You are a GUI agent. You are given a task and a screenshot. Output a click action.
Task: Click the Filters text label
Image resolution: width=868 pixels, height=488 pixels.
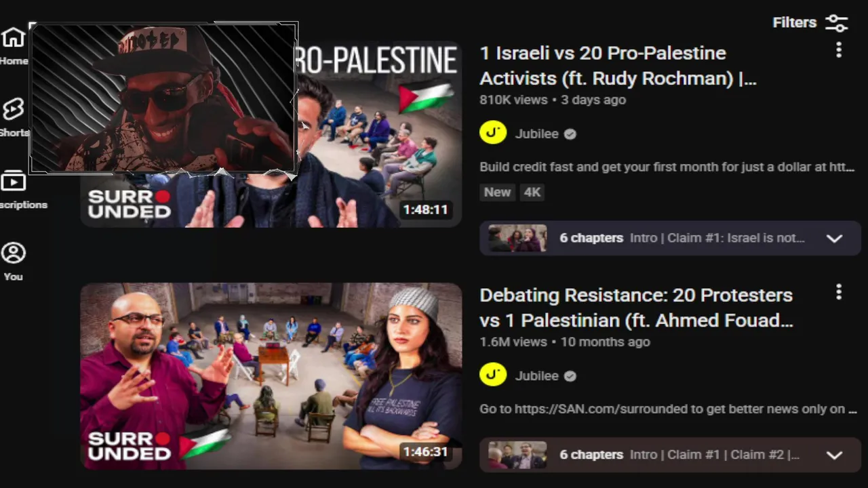tap(794, 22)
